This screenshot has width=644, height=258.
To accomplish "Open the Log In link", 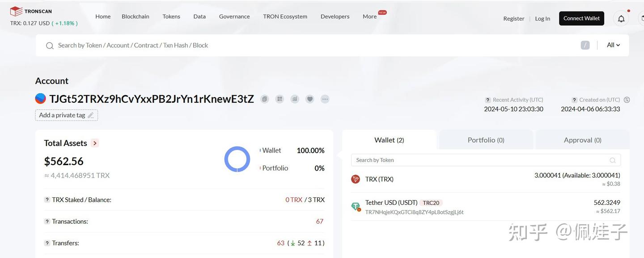I will point(542,18).
